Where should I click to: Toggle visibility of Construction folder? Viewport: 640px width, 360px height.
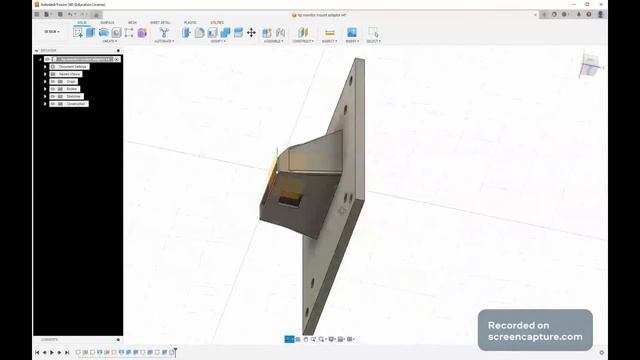pyautogui.click(x=53, y=104)
